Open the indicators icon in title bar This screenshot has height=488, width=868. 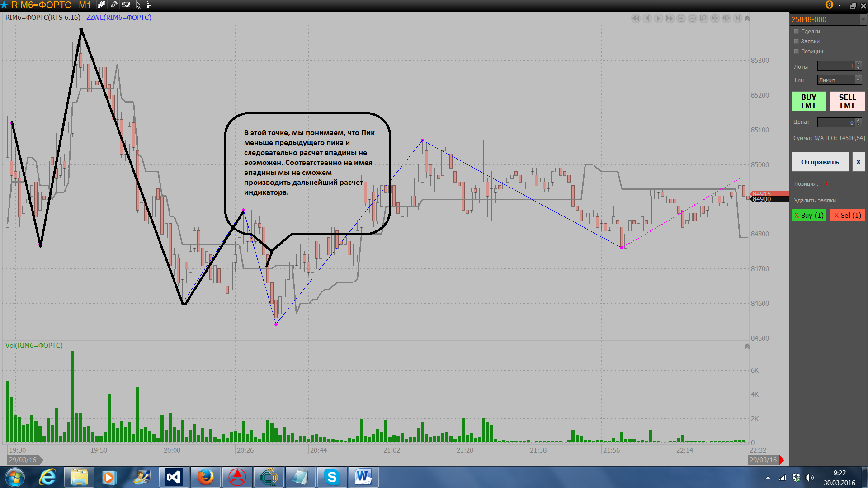126,5
